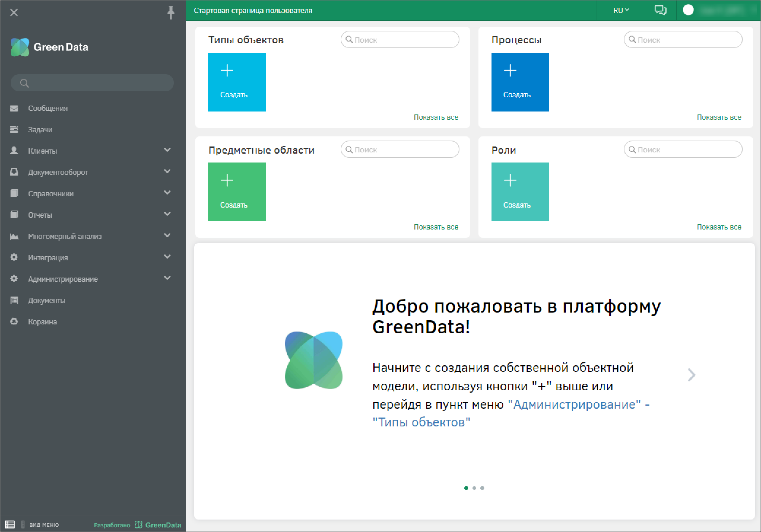
Task: Pin the sidebar menu
Action: (171, 12)
